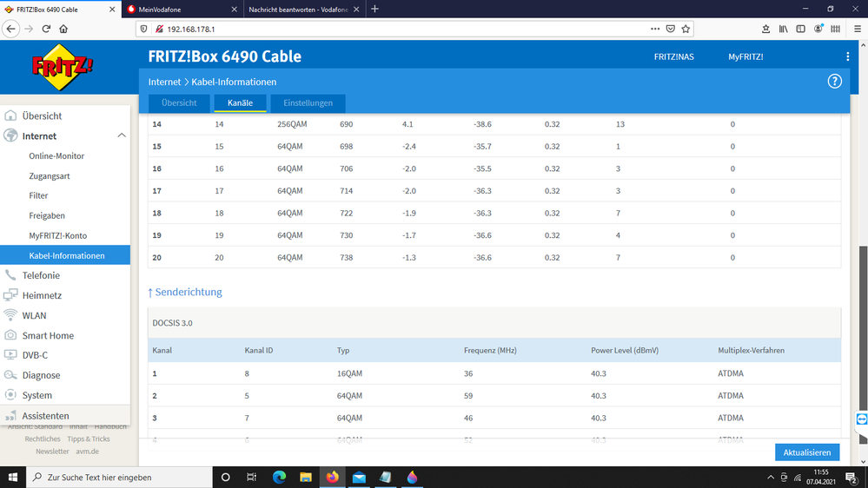Collapse the Internet sidebar section
The image size is (868, 488).
pyautogui.click(x=122, y=135)
